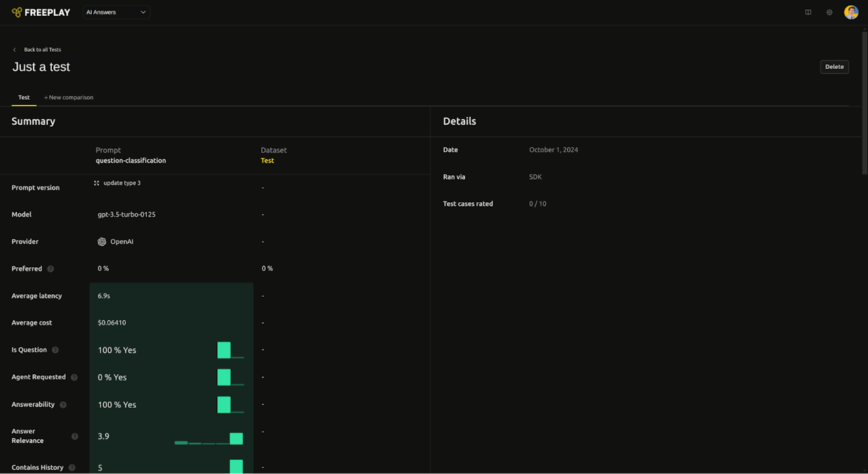
Task: Click the page vertical scrollbar
Action: point(864,102)
